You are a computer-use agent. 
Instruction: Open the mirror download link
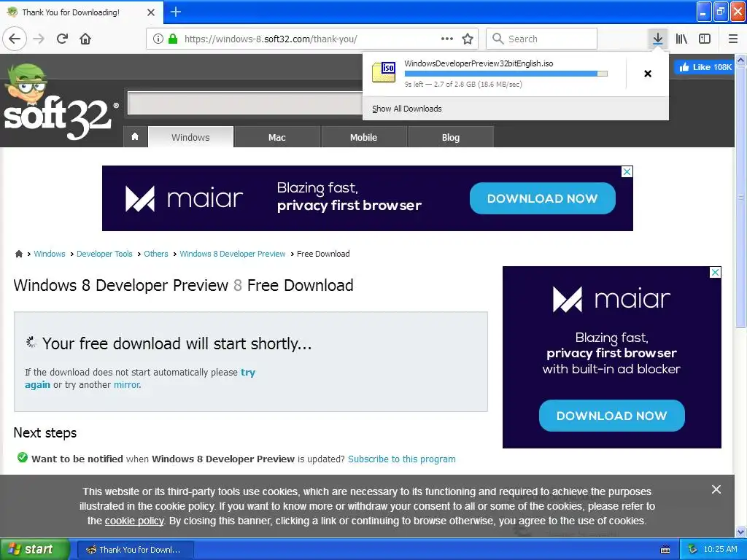coord(127,384)
